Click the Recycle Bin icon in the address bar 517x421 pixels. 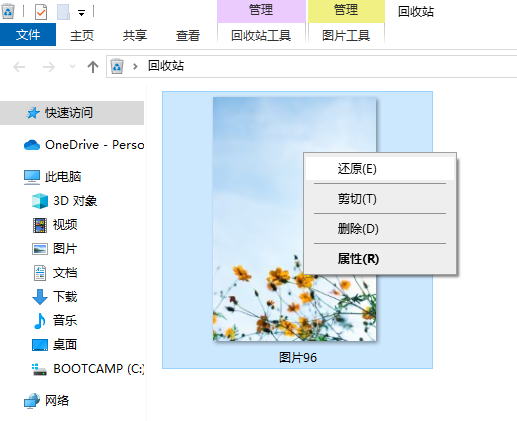coord(117,66)
